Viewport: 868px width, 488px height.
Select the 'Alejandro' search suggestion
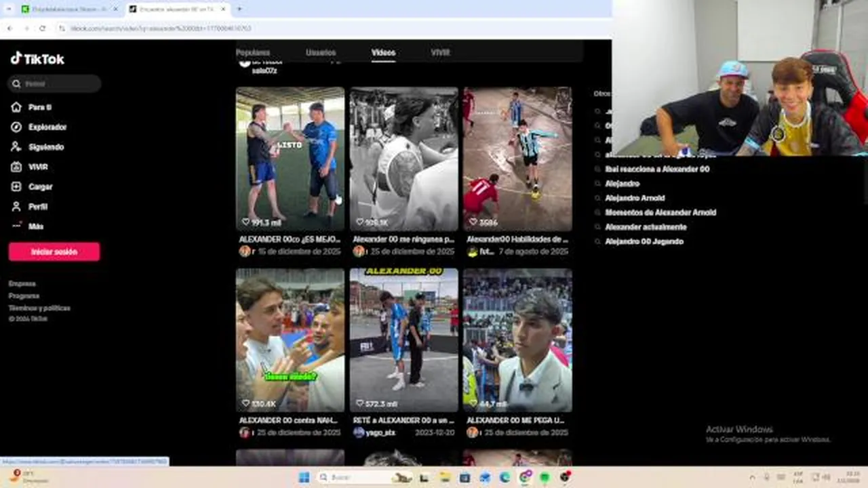click(x=623, y=184)
